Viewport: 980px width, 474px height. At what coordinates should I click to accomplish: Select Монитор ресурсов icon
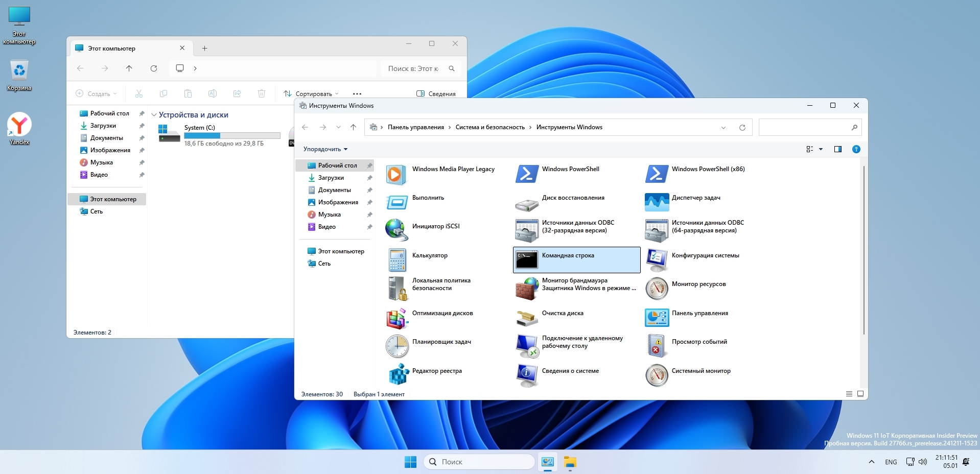tap(657, 289)
